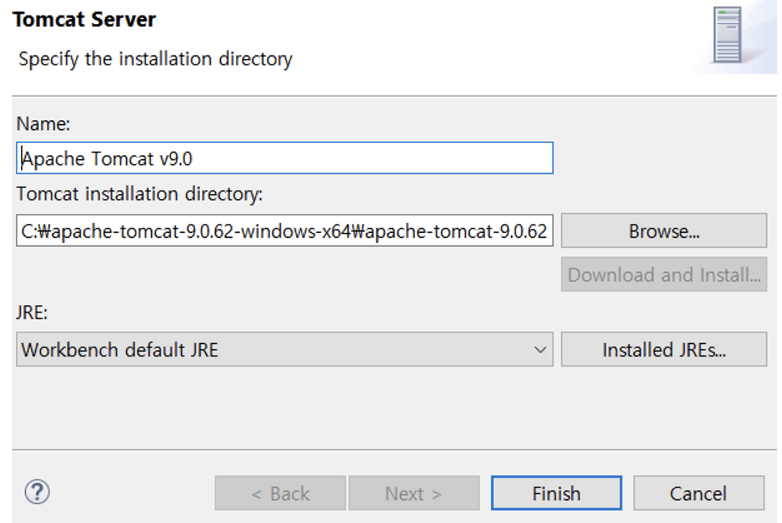Click 'Specify the installation directory' text
The height and width of the screenshot is (523, 782).
[x=156, y=59]
